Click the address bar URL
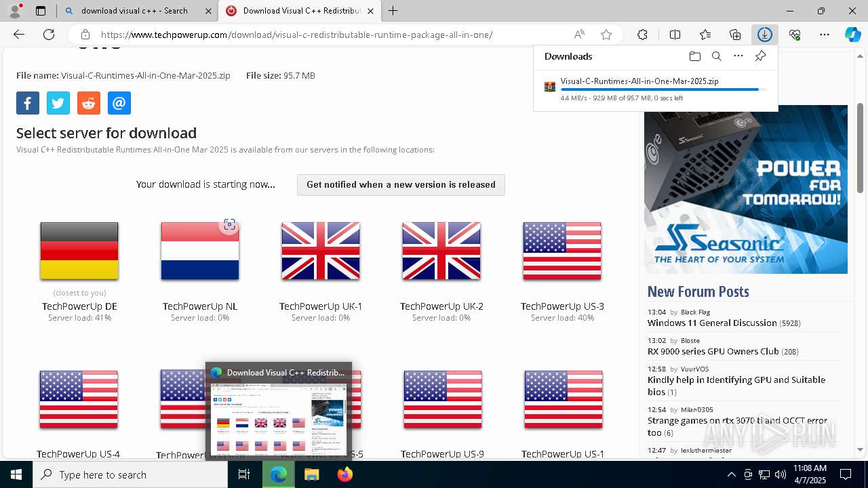Viewport: 868px width, 488px height. click(297, 35)
